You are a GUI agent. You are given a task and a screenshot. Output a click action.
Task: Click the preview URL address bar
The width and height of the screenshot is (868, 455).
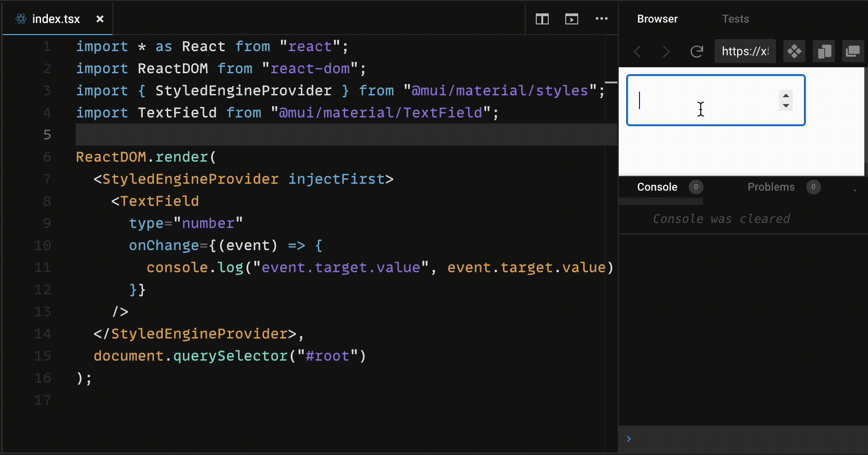(x=745, y=51)
